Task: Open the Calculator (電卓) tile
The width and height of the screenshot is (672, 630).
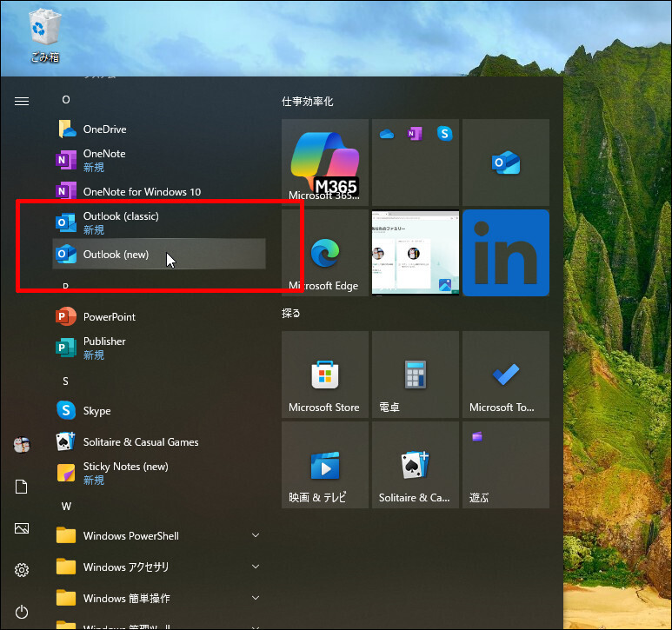Action: click(416, 375)
